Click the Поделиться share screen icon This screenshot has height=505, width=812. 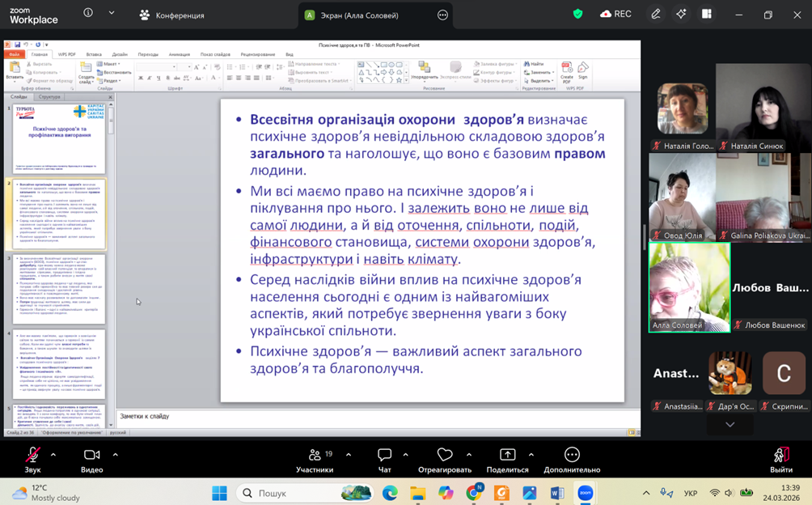pos(507,455)
